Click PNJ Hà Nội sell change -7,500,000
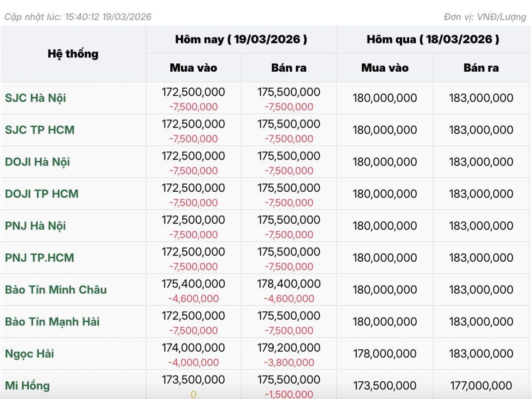This screenshot has width=532, height=399. 289,234
